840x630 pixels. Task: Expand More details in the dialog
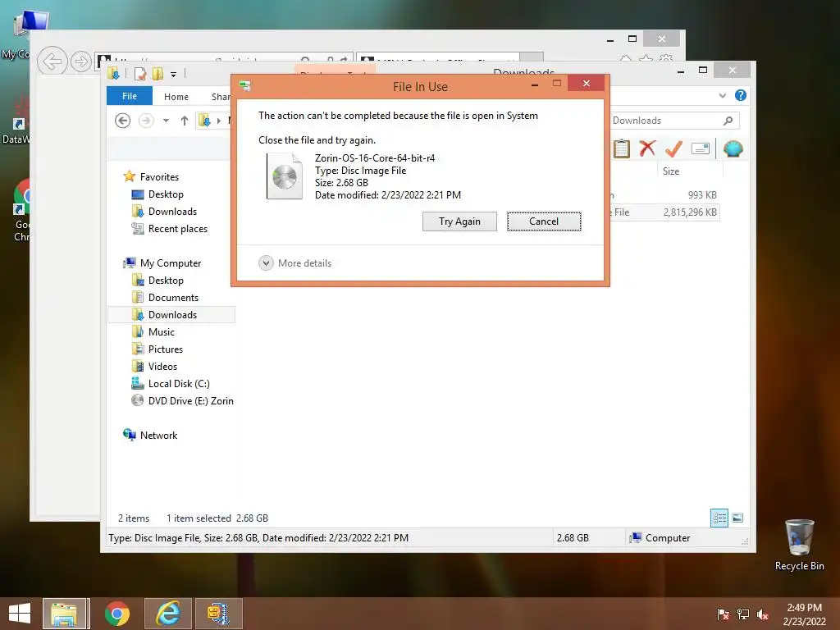pyautogui.click(x=295, y=263)
